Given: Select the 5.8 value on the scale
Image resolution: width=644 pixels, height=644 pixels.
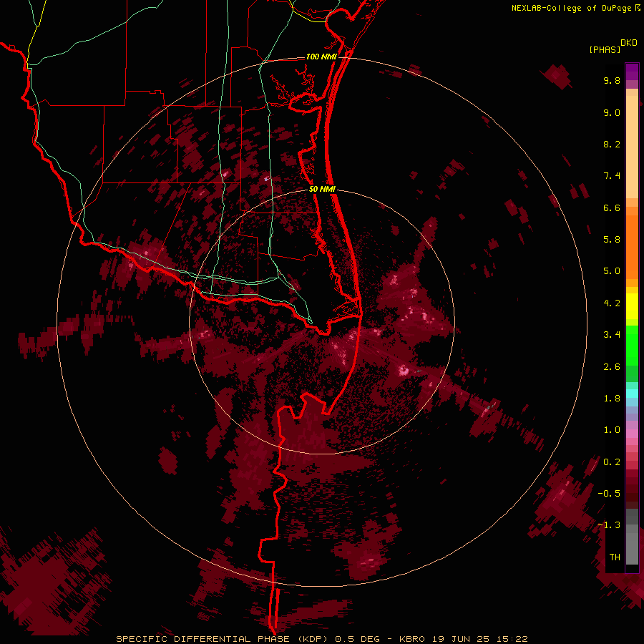Looking at the screenshot, I should (x=612, y=240).
